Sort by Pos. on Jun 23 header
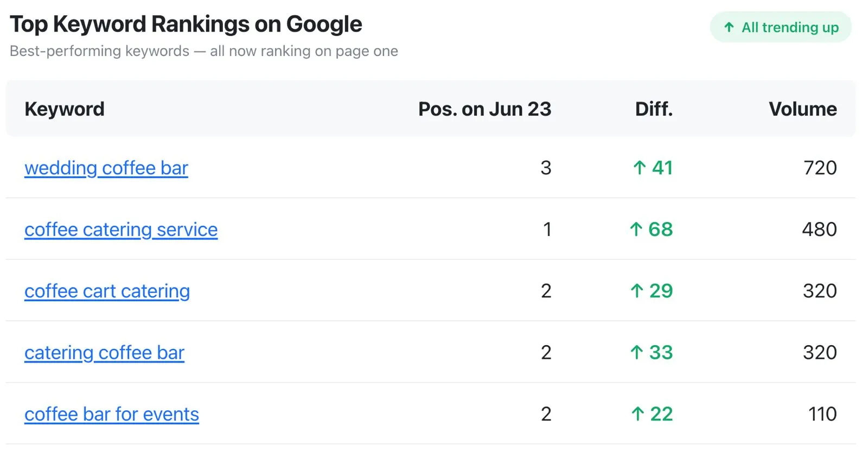The width and height of the screenshot is (868, 458). 484,109
